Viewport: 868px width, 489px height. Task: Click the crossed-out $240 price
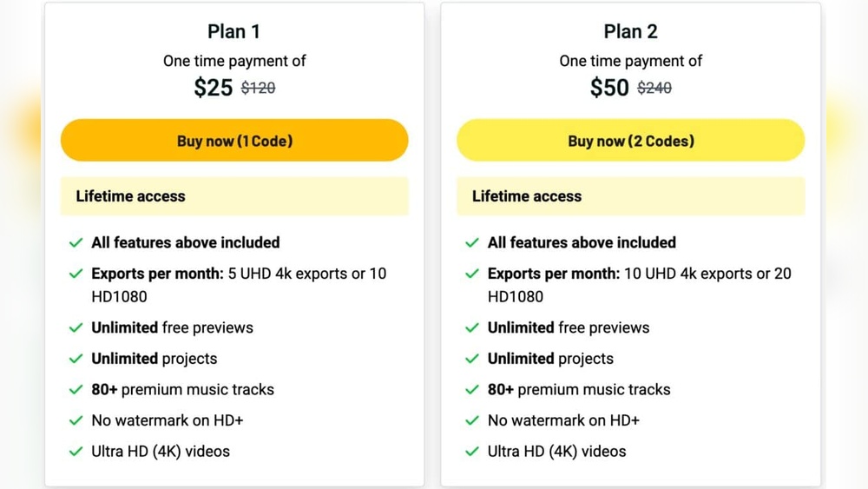[654, 88]
